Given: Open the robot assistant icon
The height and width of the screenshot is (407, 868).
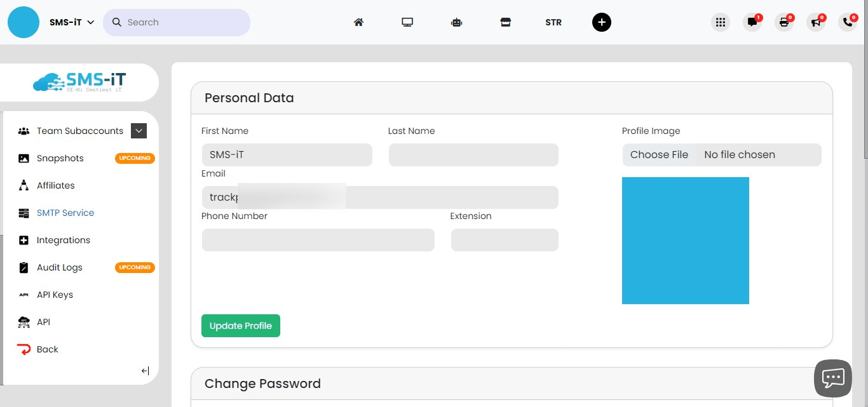Looking at the screenshot, I should (456, 22).
